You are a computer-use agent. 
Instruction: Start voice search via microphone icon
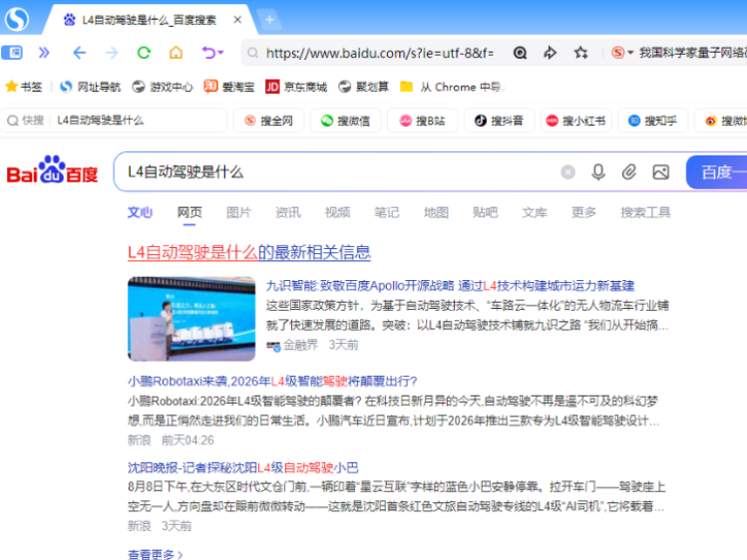tap(598, 172)
